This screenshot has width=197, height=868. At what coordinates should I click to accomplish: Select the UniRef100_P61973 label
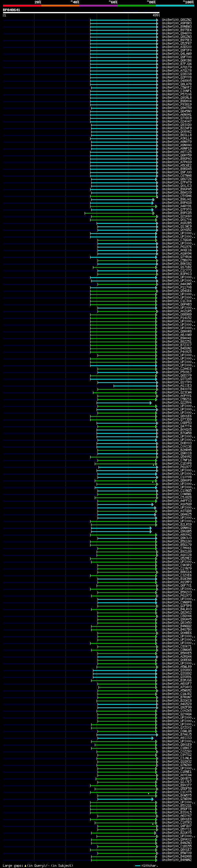coord(177,596)
